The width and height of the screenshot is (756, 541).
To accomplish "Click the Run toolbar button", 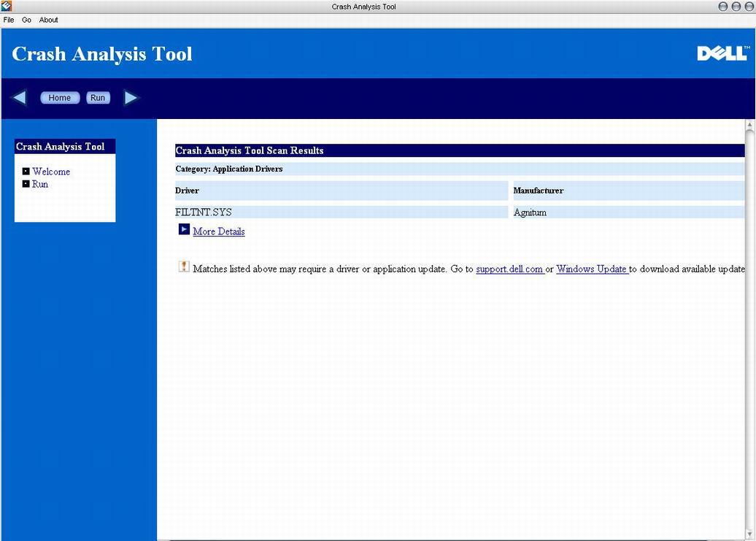I will point(98,97).
